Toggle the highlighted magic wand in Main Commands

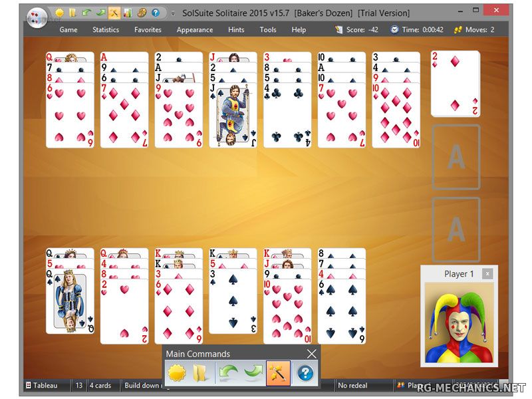(278, 373)
